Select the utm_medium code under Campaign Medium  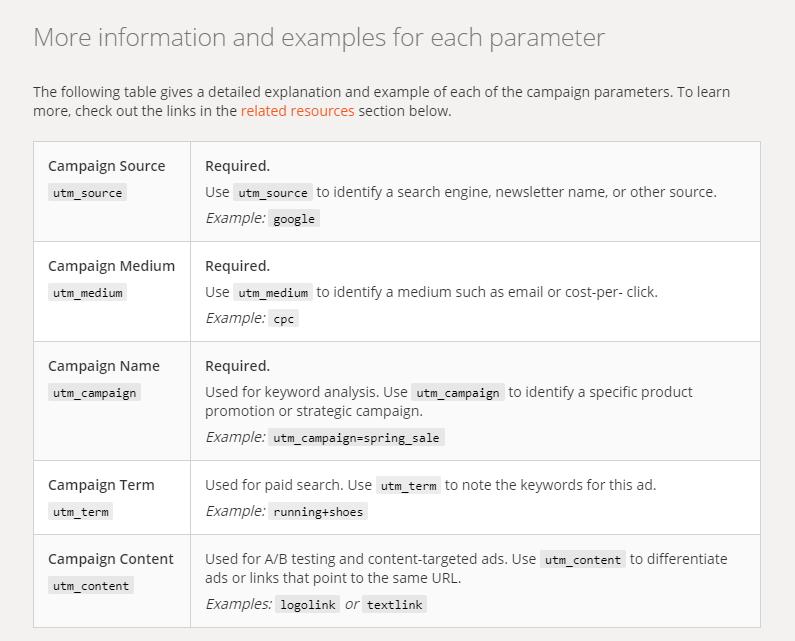click(87, 293)
